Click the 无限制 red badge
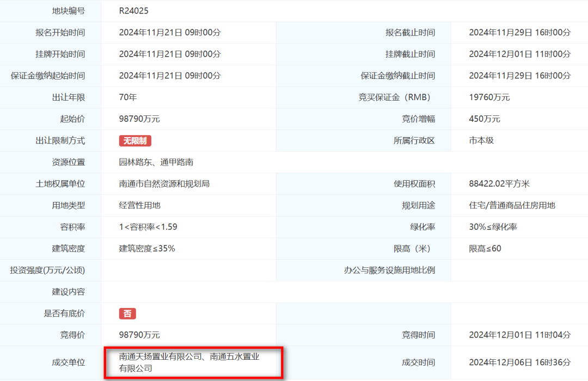588x381 pixels. pos(136,140)
